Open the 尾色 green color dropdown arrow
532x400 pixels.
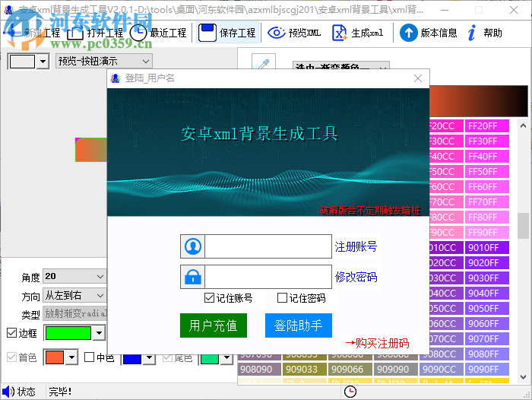pyautogui.click(x=226, y=357)
